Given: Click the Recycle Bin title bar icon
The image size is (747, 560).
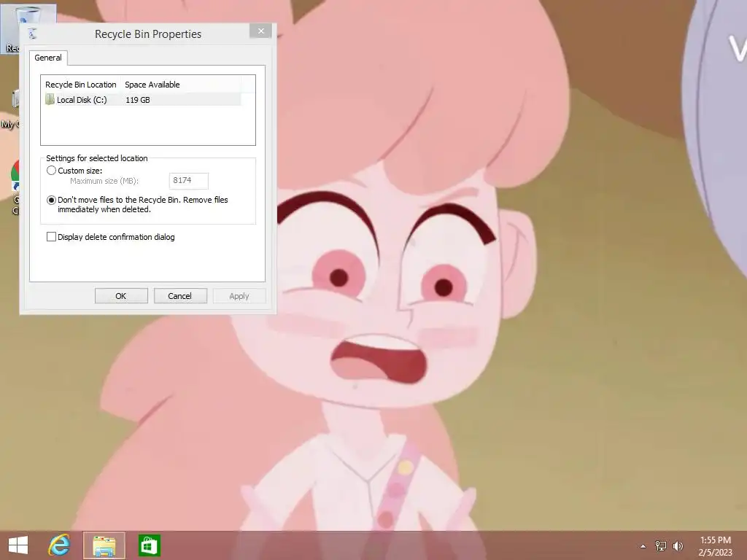Looking at the screenshot, I should (32, 34).
